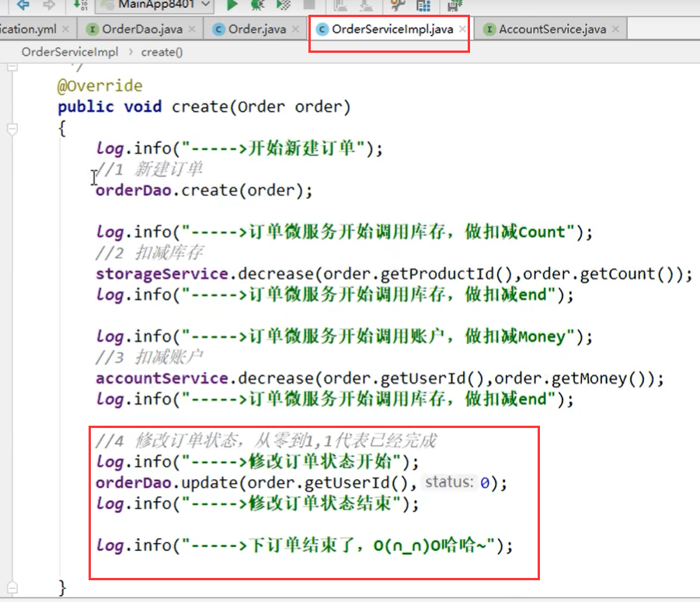Click the log line '开始新建订单'

pos(239,148)
